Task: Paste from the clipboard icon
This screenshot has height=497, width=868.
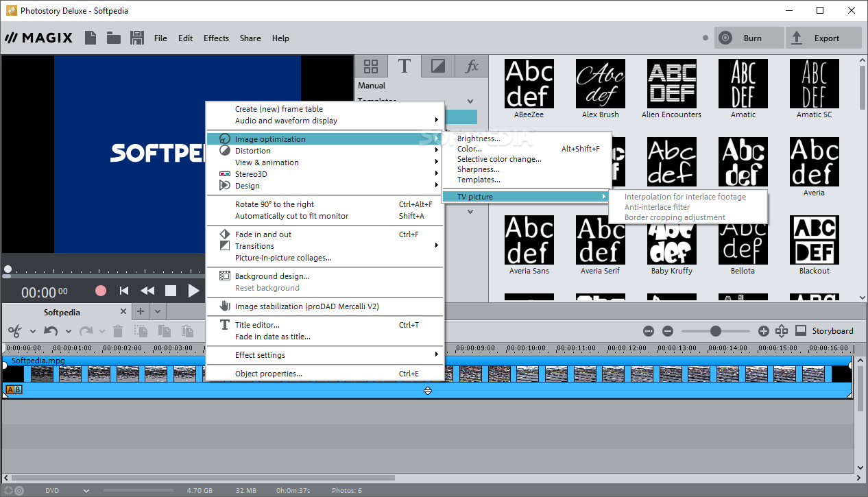Action: pos(187,331)
